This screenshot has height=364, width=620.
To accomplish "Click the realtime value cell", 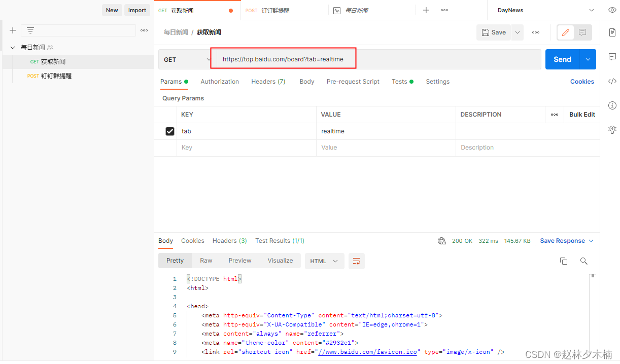I will pyautogui.click(x=386, y=131).
